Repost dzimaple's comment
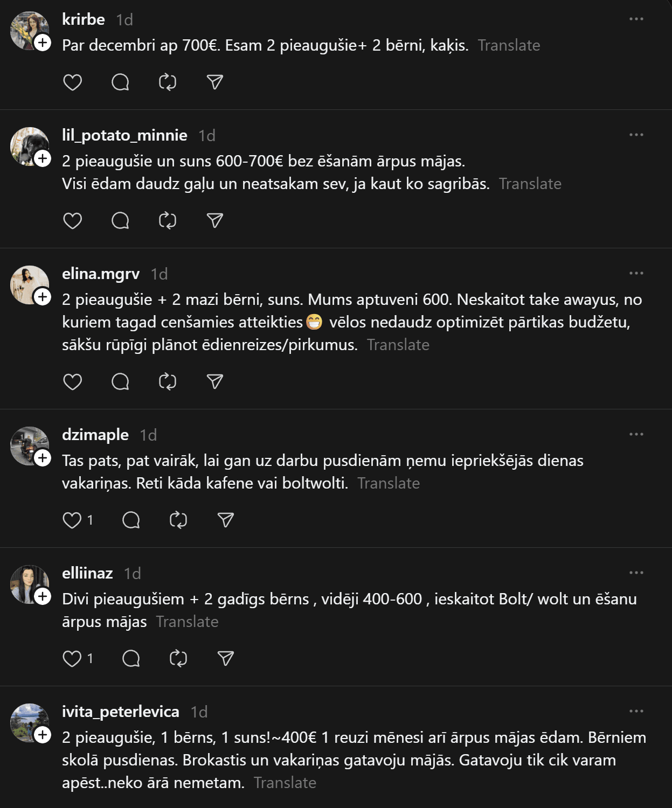Viewport: 672px width, 808px height. coord(178,520)
